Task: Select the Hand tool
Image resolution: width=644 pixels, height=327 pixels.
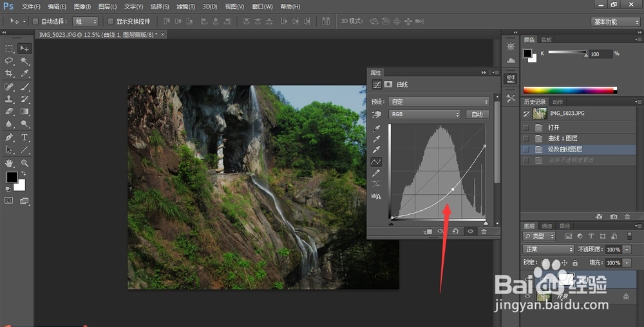Action: click(8, 163)
